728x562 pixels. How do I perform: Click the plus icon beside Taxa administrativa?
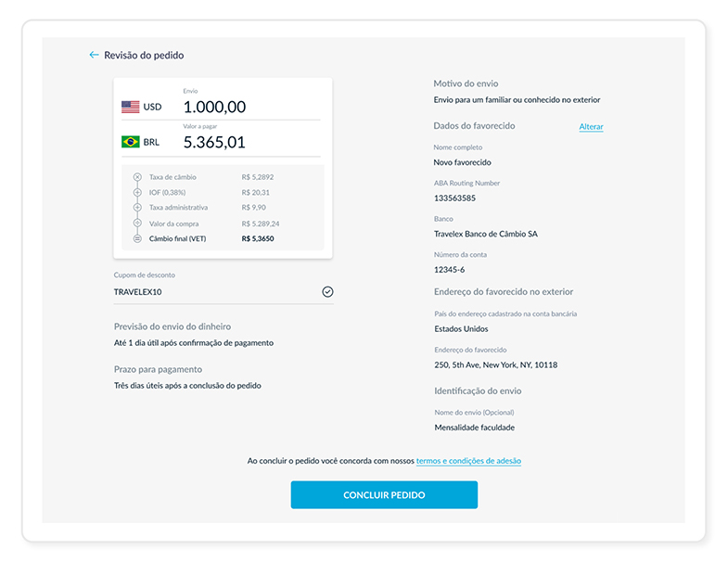tap(137, 208)
